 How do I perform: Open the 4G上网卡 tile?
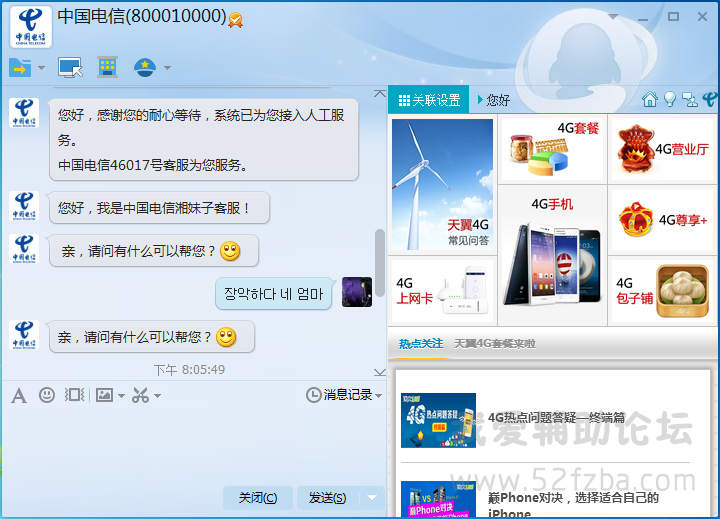pos(442,291)
